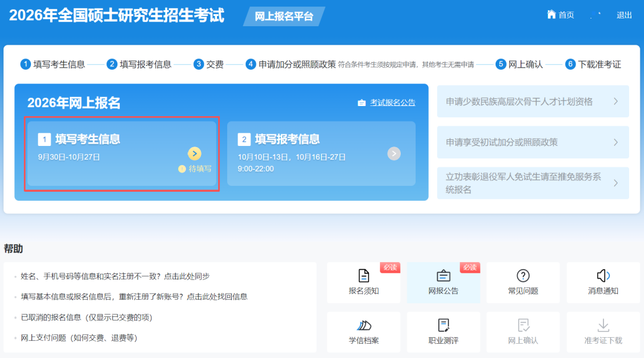Select step 3 交费 in progress bar

(209, 64)
